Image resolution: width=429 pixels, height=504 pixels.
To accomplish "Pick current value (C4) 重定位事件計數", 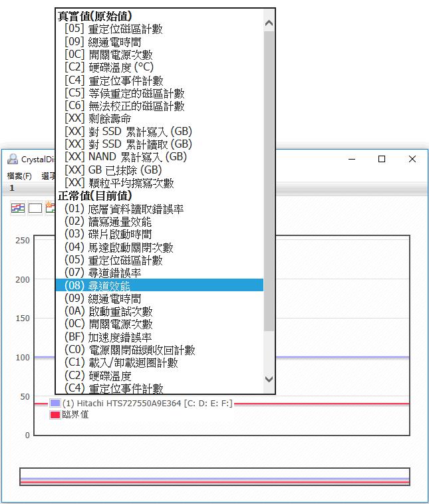I will (x=160, y=388).
